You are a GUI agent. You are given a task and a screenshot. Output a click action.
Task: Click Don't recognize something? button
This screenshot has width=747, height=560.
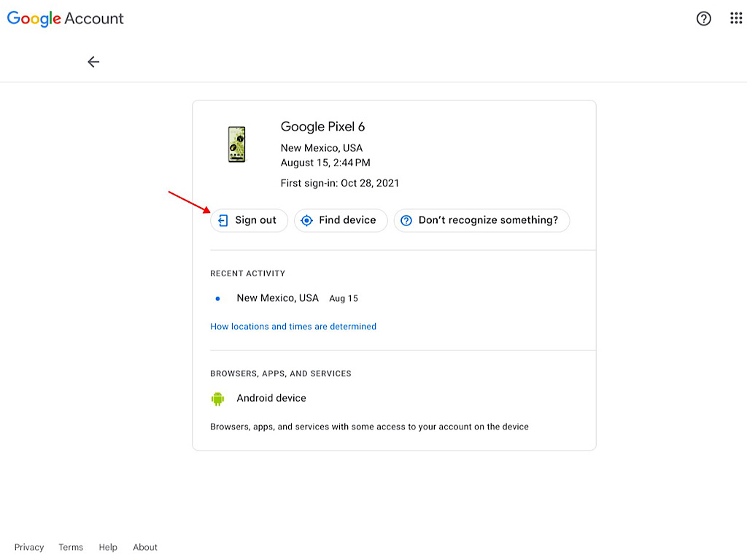tap(481, 220)
